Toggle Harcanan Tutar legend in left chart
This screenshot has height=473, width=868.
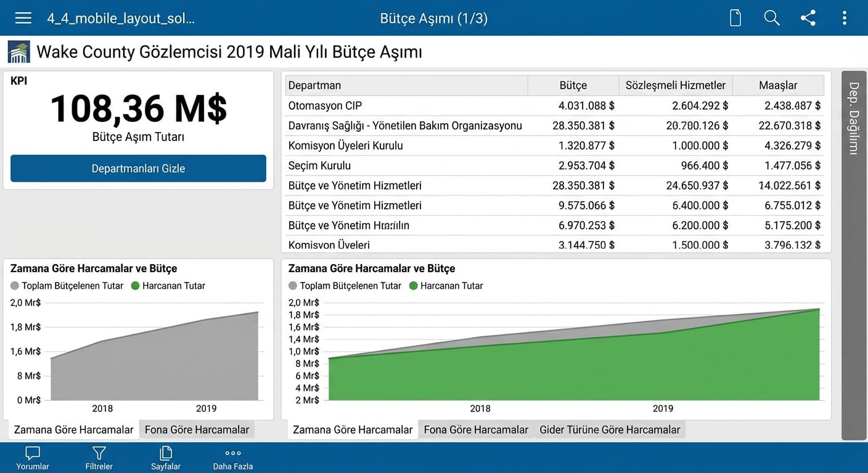tap(168, 286)
